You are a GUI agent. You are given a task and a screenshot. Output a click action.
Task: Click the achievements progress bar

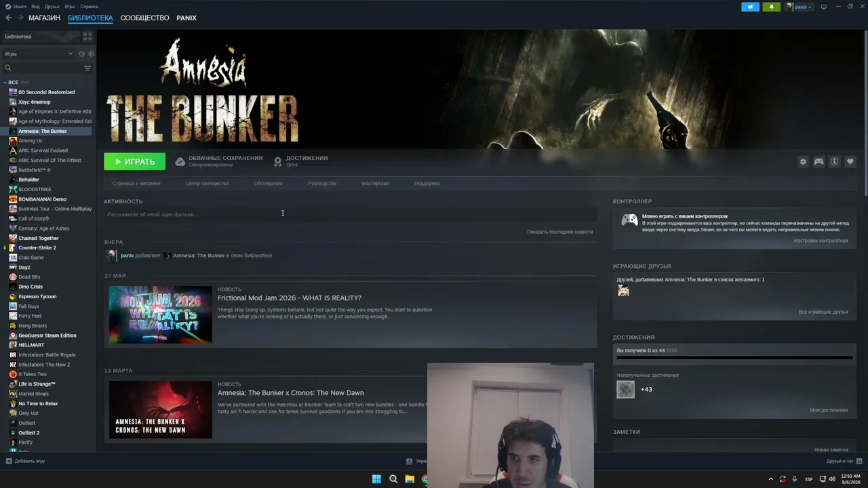click(x=734, y=357)
